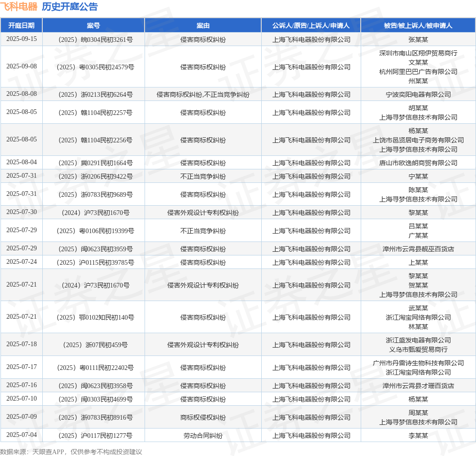Click case number (2025)闽0623民初3959号
The image size is (476, 456).
pos(95,249)
